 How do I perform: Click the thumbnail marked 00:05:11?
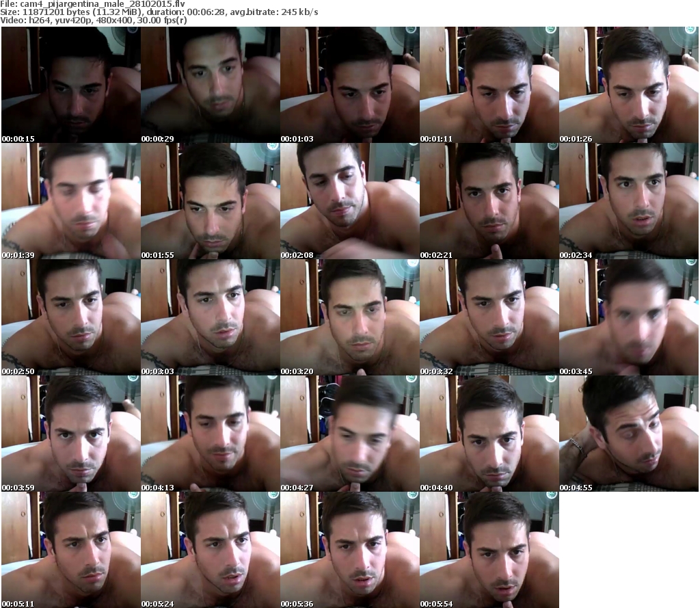(x=71, y=550)
